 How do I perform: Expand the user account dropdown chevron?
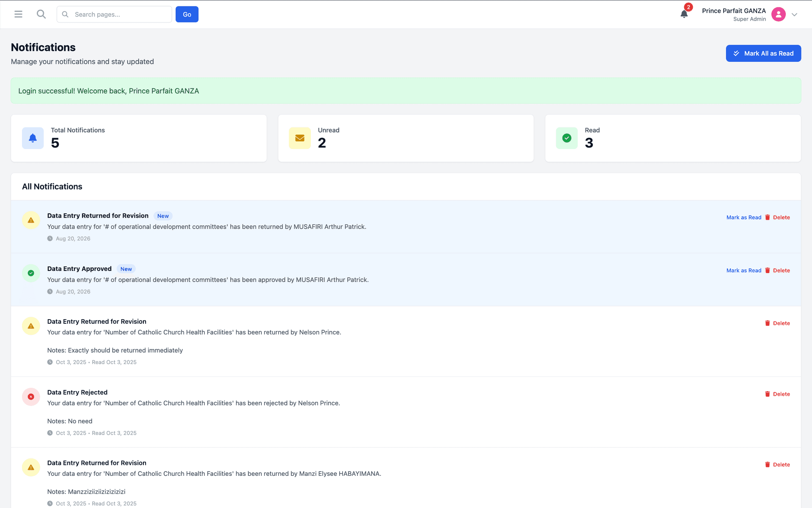795,14
